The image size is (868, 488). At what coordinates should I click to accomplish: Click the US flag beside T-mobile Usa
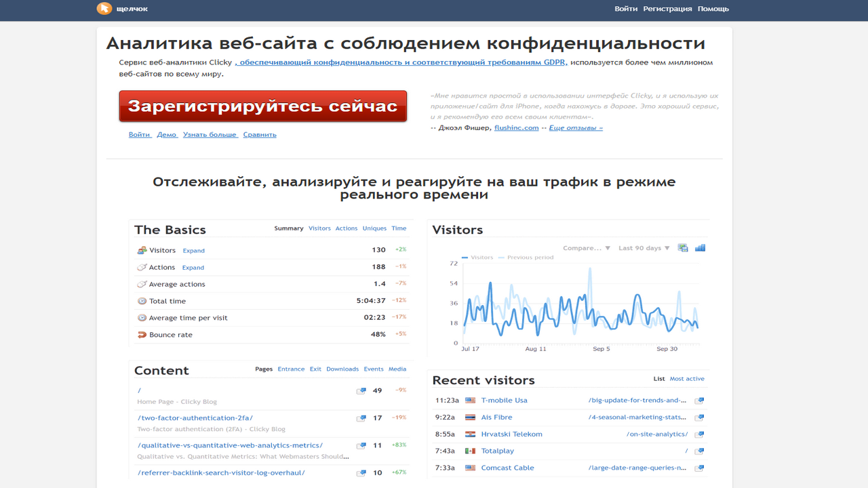[470, 401]
